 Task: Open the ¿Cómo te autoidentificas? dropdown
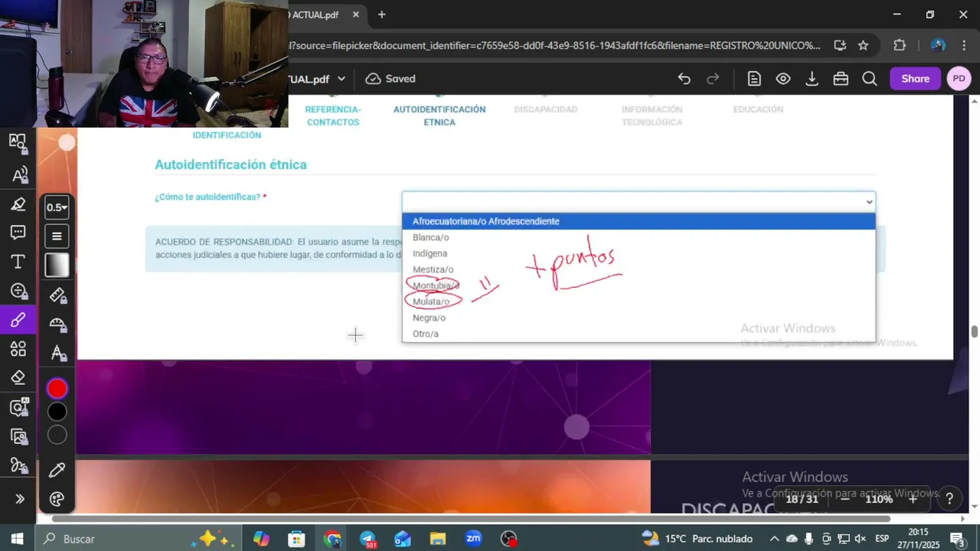click(x=639, y=202)
